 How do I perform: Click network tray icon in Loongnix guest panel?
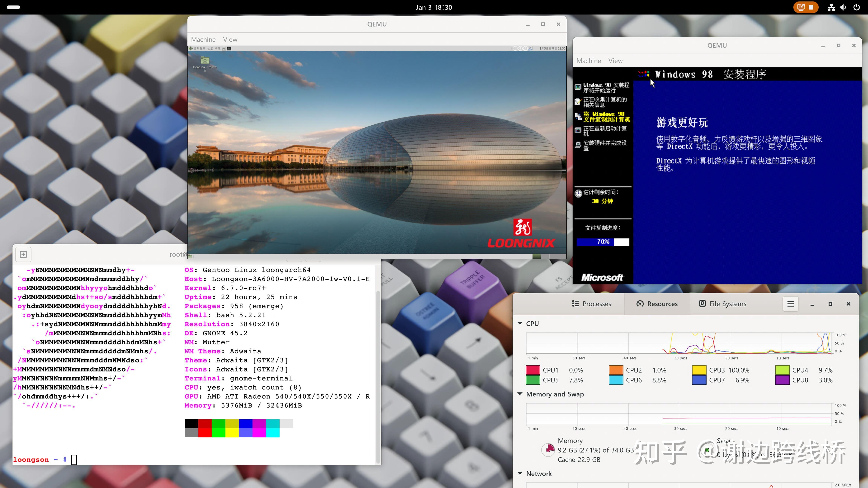[530, 49]
